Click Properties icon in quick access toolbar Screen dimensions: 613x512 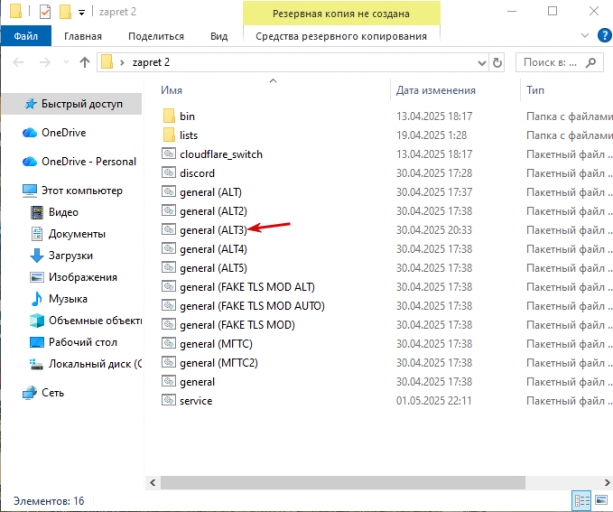click(45, 12)
